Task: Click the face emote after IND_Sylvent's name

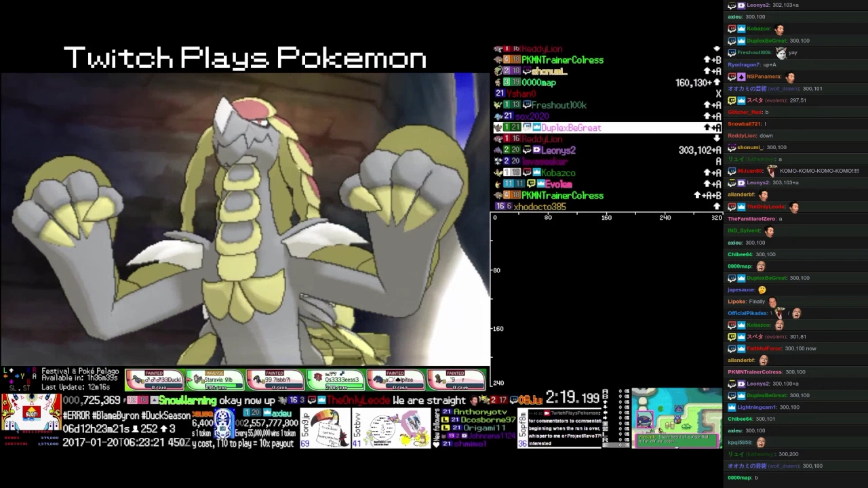Action: coord(769,230)
